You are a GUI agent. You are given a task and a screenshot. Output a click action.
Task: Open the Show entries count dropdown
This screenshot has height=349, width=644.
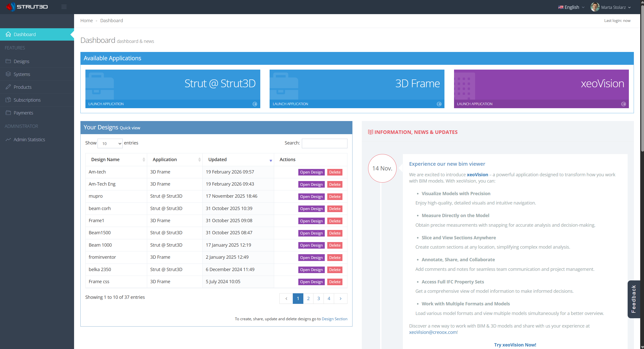click(x=110, y=143)
